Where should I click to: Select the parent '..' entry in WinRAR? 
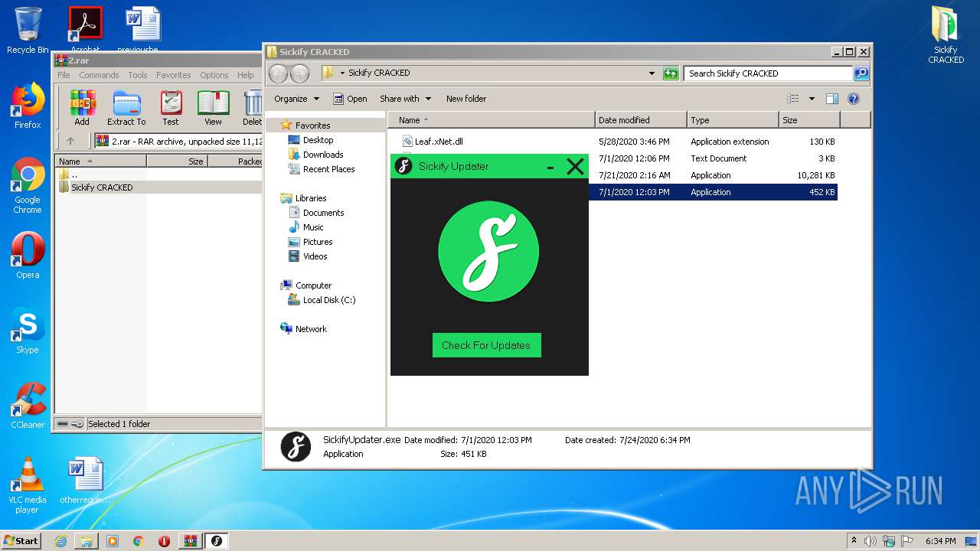[x=74, y=174]
